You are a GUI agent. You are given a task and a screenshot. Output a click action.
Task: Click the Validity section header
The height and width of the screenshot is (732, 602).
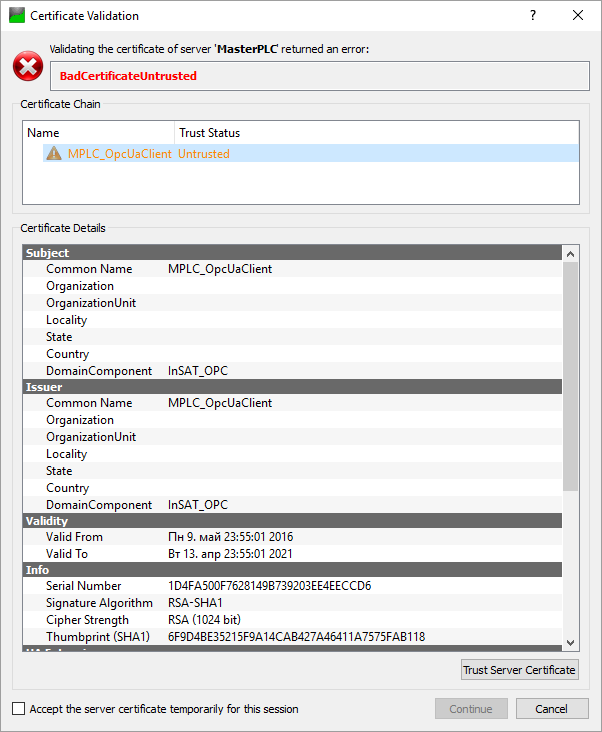[x=292, y=521]
